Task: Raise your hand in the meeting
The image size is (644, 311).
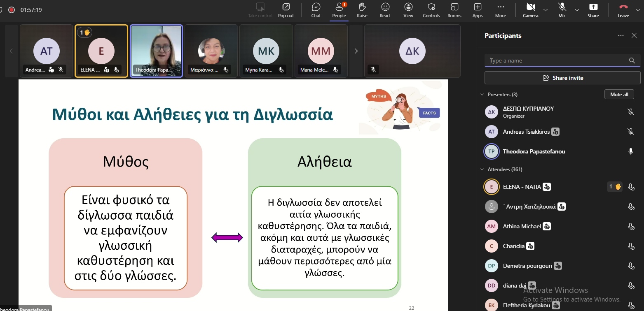Action: coord(362,10)
